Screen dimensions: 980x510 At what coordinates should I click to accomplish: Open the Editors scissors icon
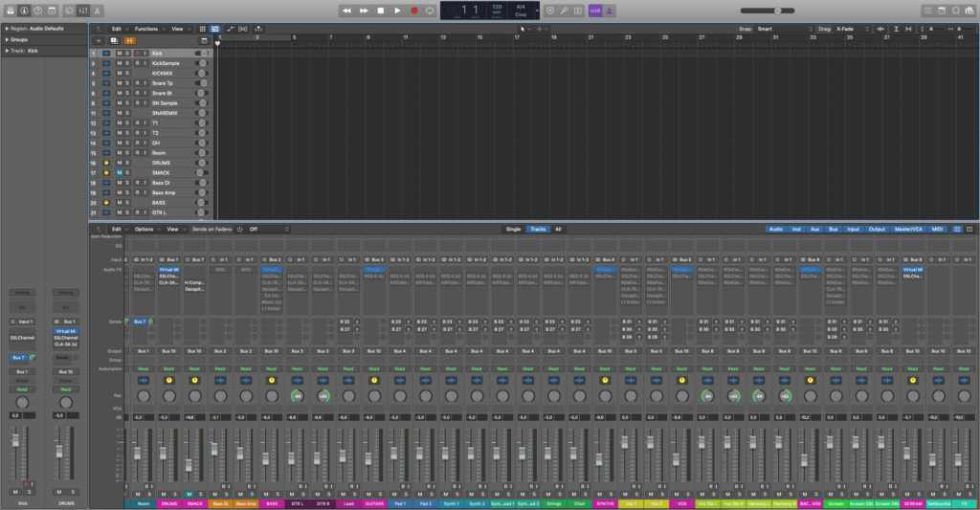[97, 11]
